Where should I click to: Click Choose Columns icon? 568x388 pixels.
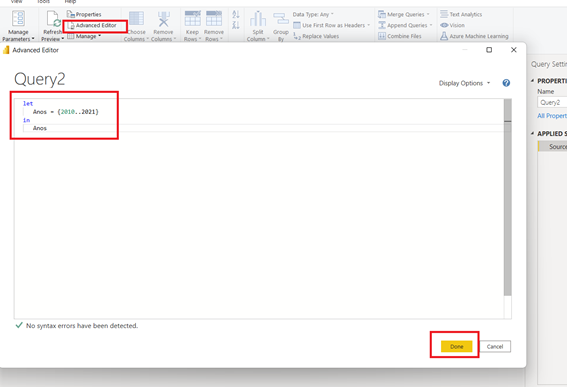click(x=137, y=18)
